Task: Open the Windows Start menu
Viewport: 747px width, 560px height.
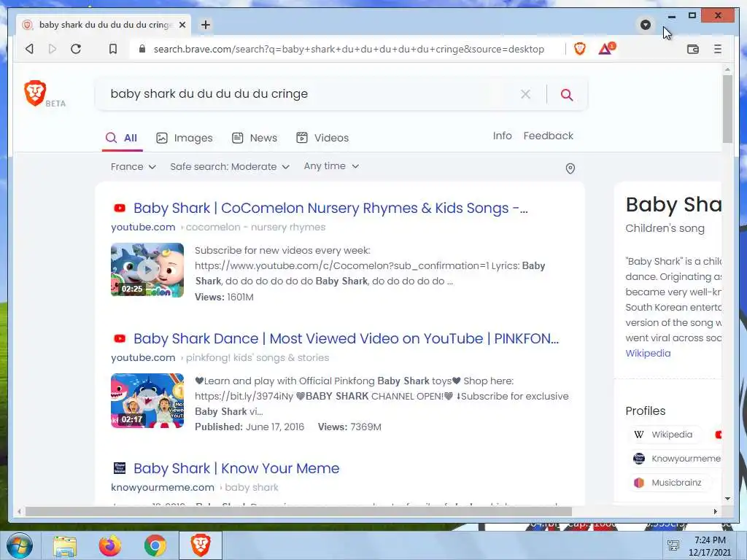Action: tap(20, 545)
